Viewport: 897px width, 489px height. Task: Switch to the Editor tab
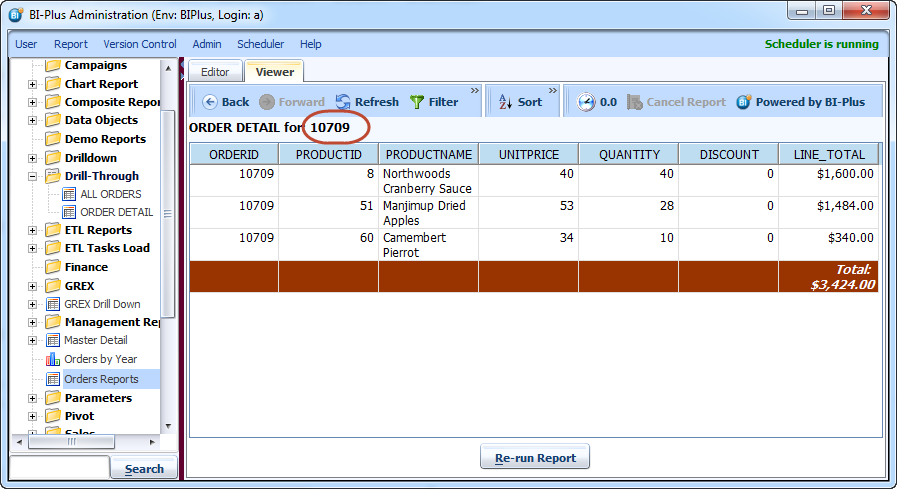(x=215, y=72)
